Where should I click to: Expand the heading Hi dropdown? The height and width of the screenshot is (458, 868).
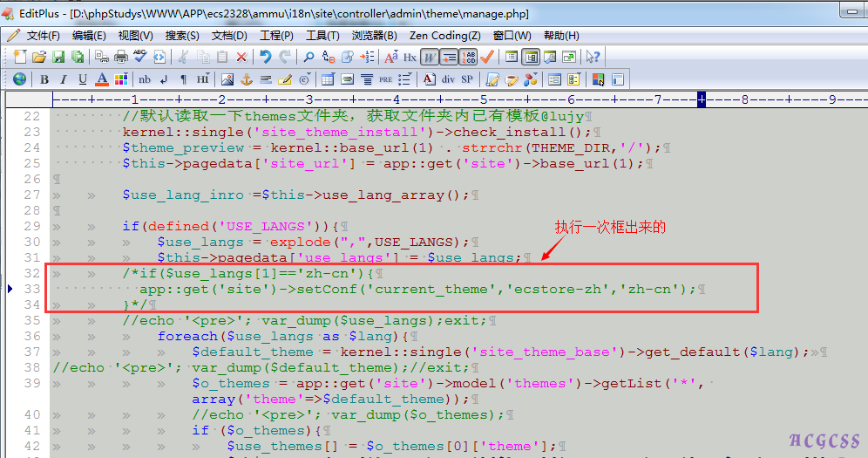[202, 79]
